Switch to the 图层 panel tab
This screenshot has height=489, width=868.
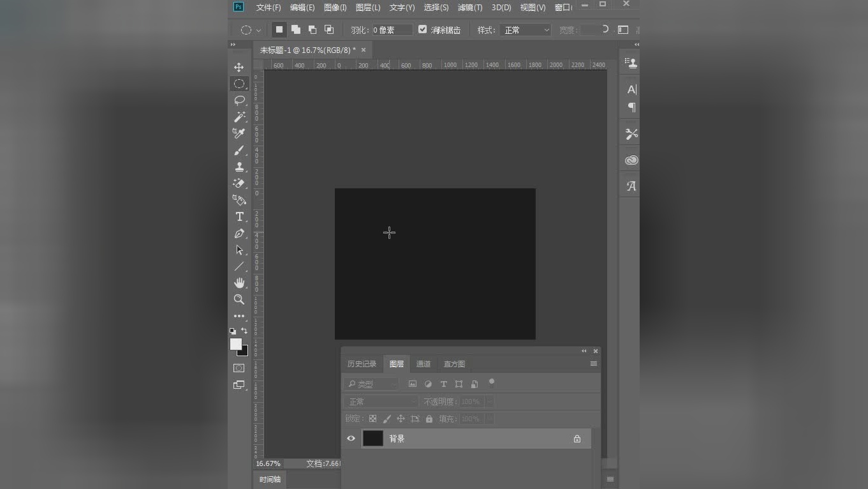coord(397,364)
